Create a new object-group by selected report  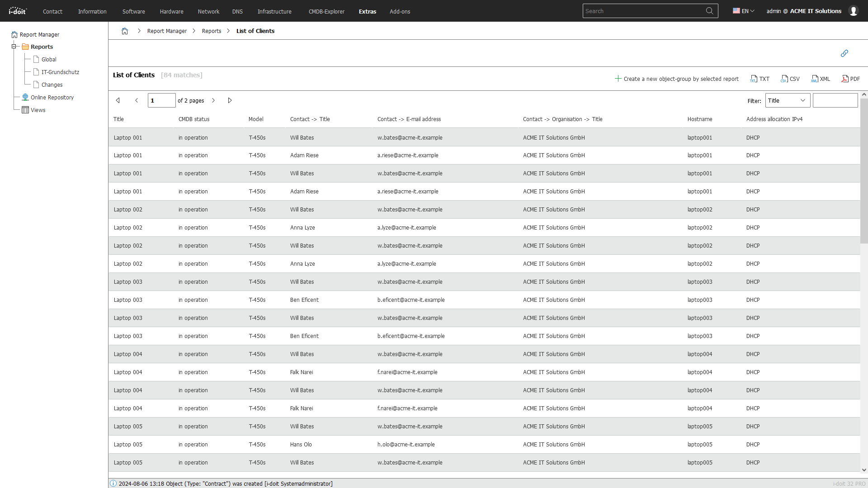(677, 79)
